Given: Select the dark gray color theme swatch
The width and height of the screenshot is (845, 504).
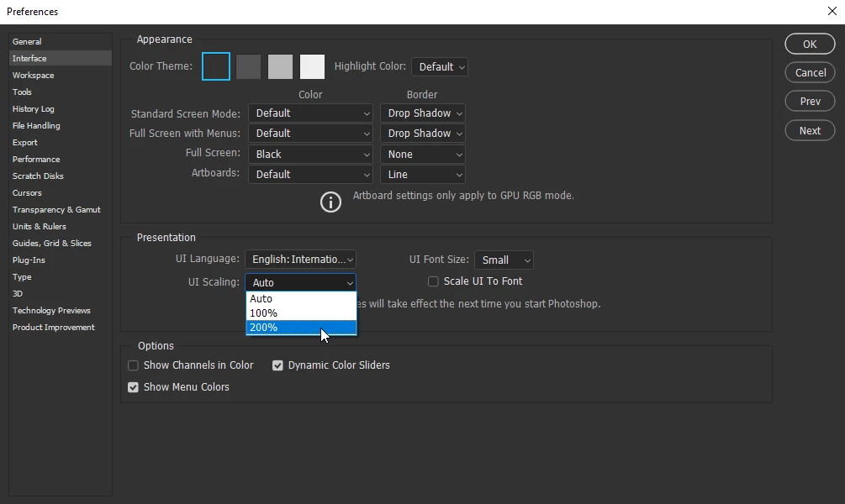Looking at the screenshot, I should (x=248, y=66).
